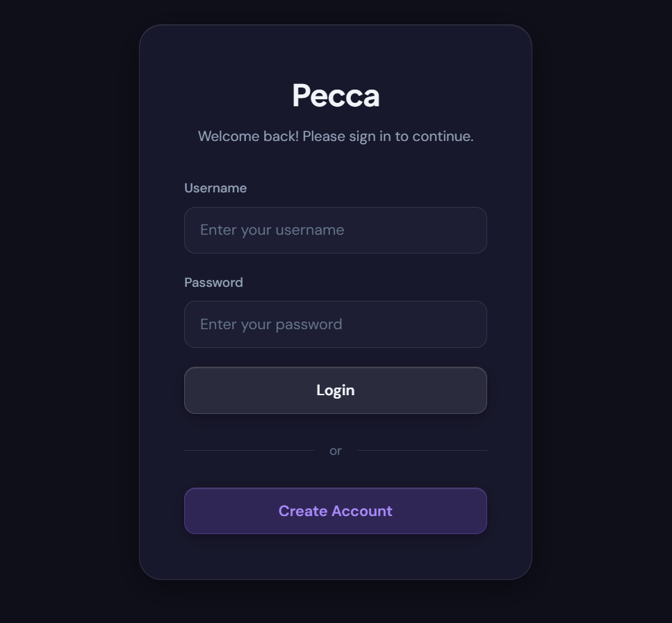Click the Pecca logo text

click(x=336, y=95)
